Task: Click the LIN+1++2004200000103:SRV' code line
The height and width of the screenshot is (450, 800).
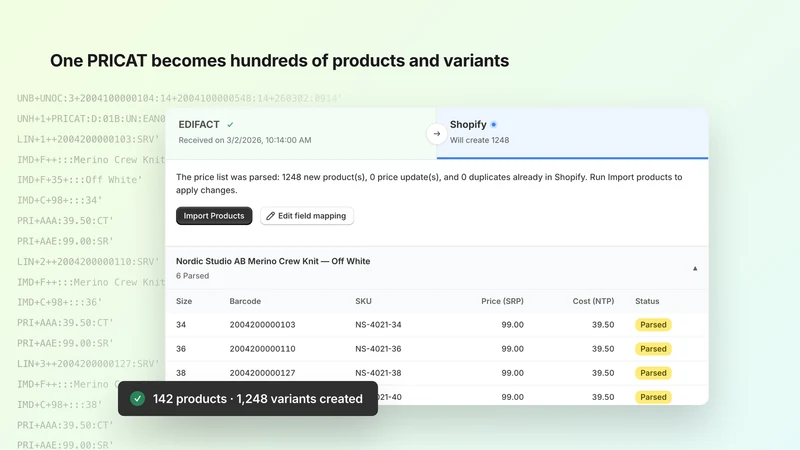Action: coord(88,139)
